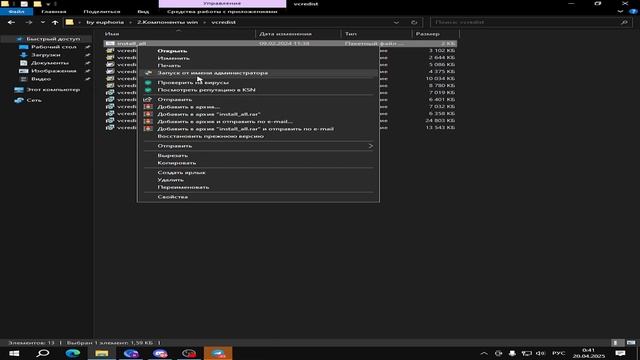Open Загрузки in navigation pane

(x=46, y=55)
